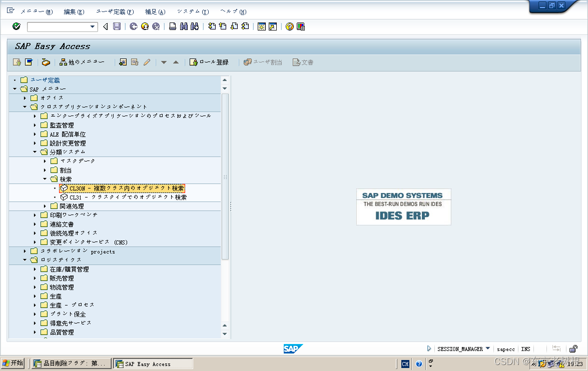
Task: Click the Find Next icon
Action: [194, 26]
